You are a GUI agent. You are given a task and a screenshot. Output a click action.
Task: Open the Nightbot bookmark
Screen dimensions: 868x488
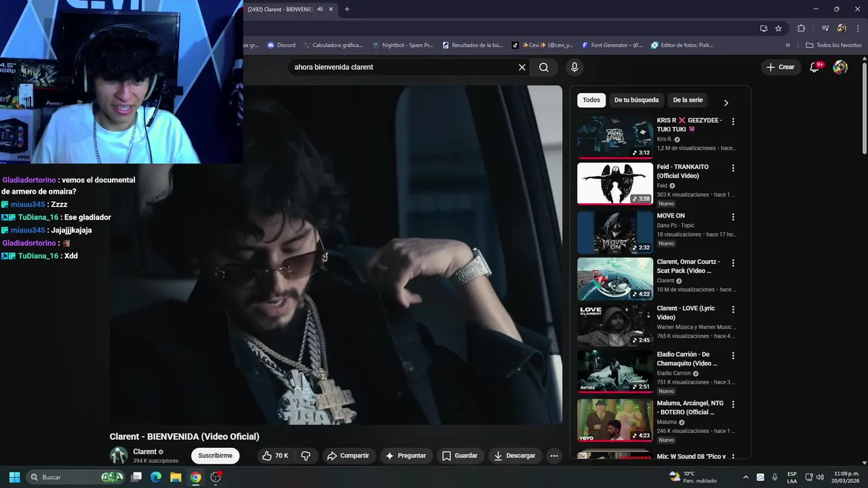coord(403,45)
